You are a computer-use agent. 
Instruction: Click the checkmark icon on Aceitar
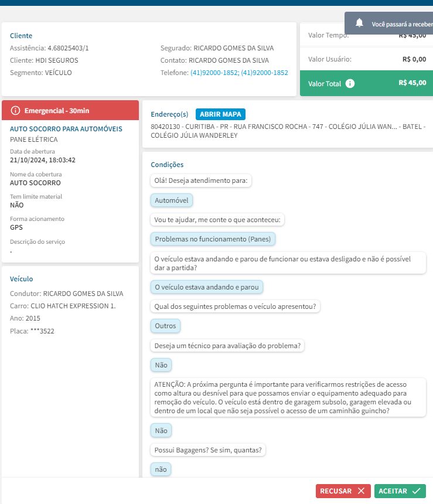tap(417, 491)
